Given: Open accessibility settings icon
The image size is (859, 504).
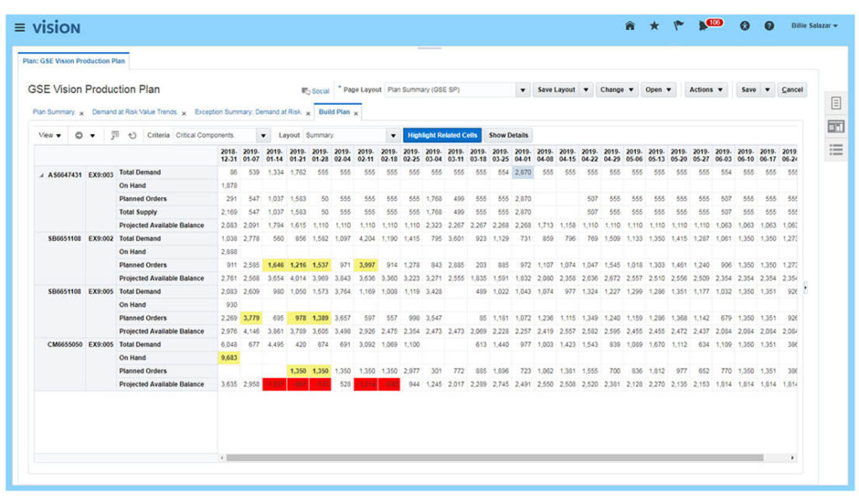Looking at the screenshot, I should click(745, 26).
